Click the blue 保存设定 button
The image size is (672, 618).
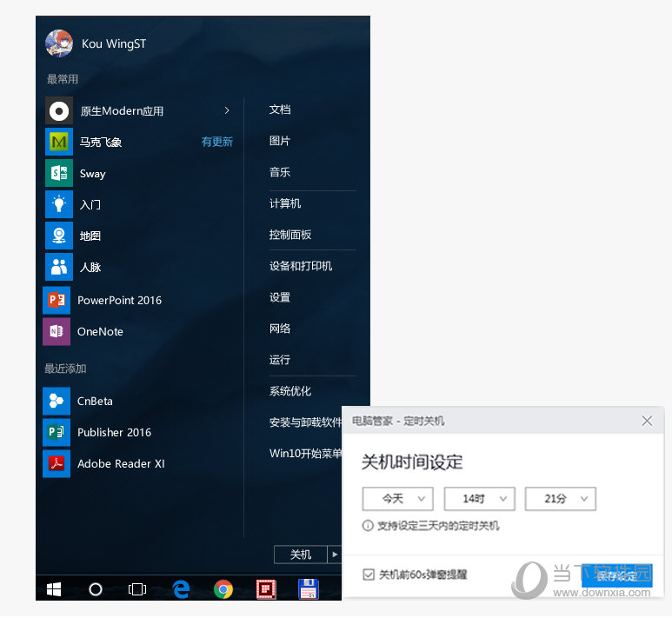617,575
